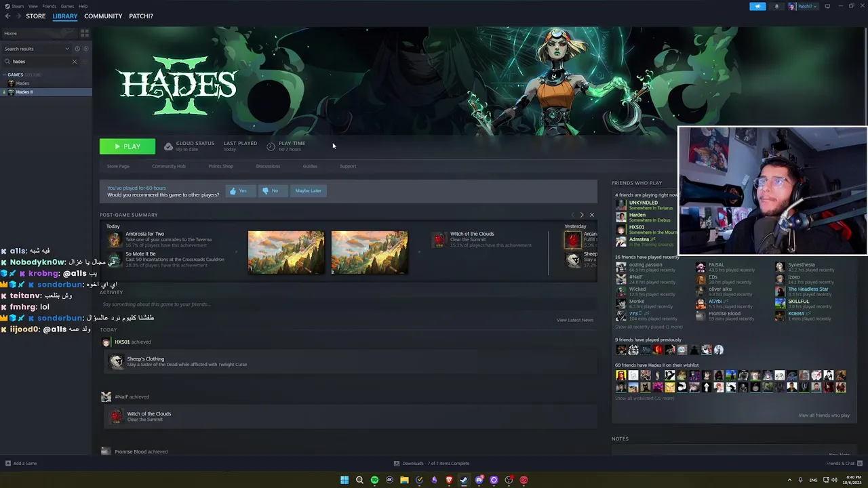
Task: Select Hades II in the game list
Action: (x=46, y=92)
